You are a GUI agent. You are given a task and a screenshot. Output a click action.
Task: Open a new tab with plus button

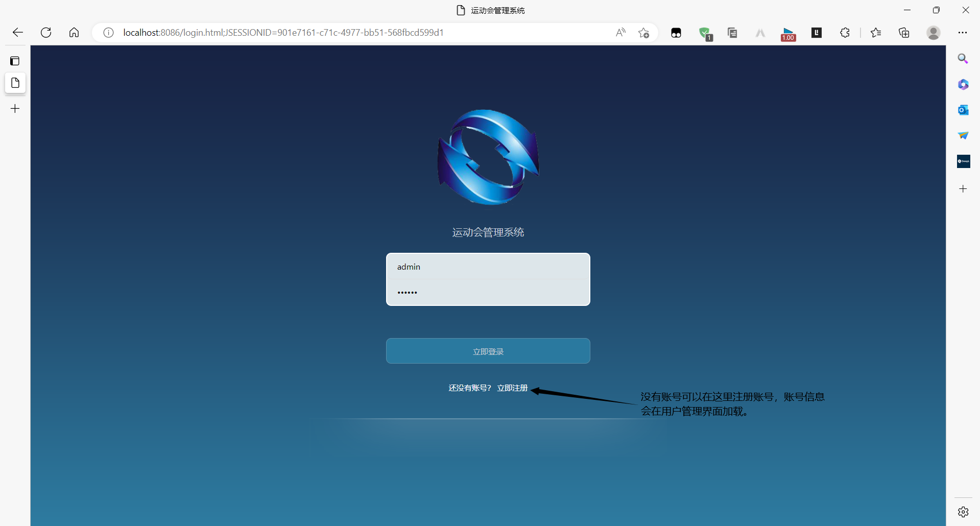tap(15, 109)
